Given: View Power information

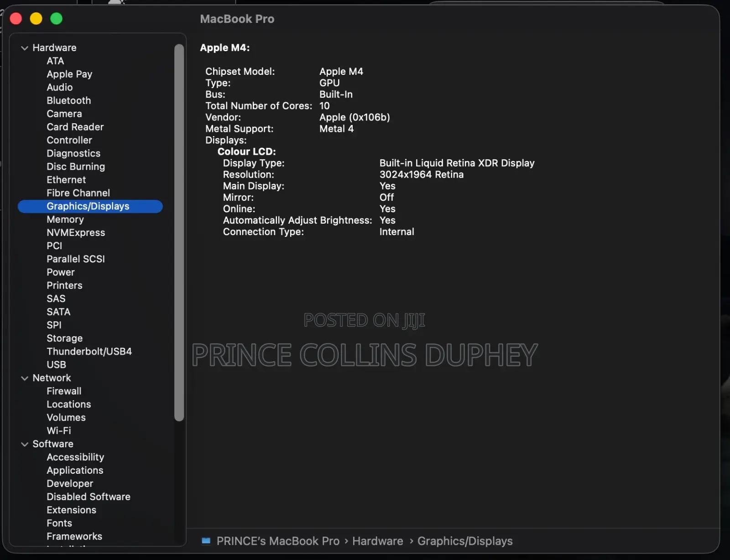Looking at the screenshot, I should point(61,272).
